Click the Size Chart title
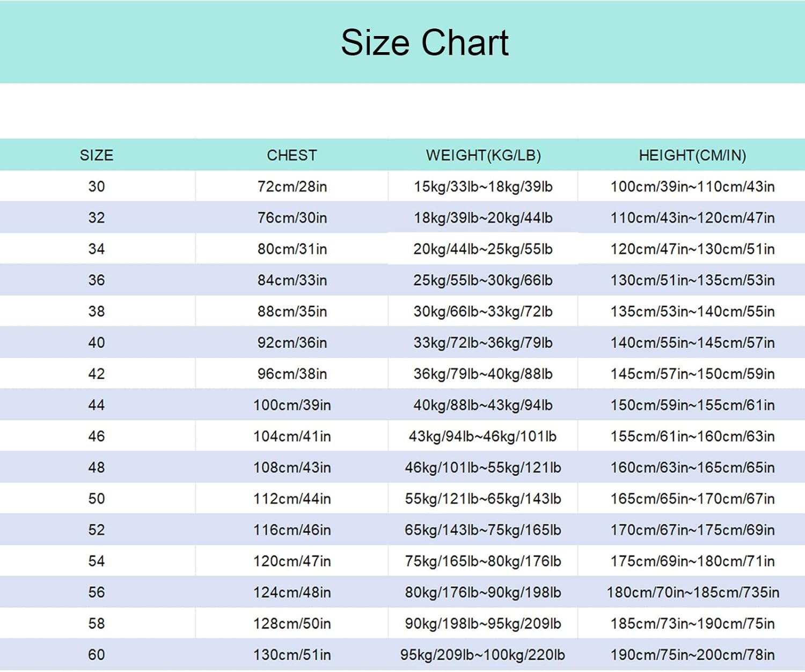 click(x=425, y=42)
